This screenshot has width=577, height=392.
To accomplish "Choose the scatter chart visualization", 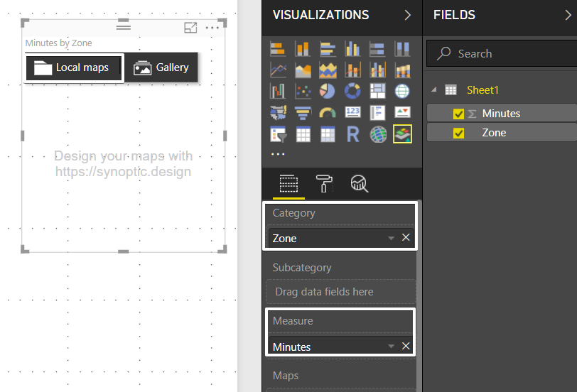I will (x=303, y=91).
